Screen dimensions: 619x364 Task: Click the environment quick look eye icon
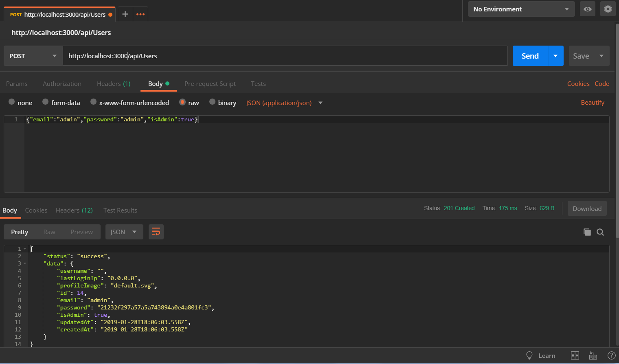tap(588, 9)
